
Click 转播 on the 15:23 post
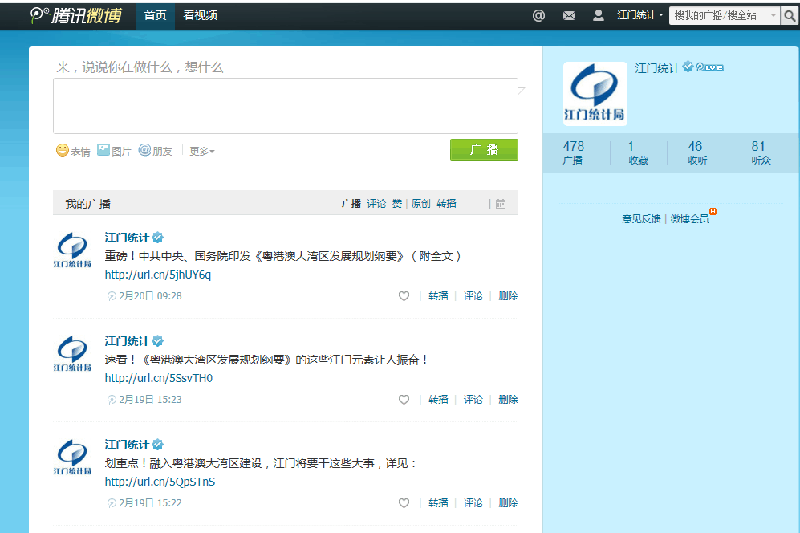tap(438, 400)
